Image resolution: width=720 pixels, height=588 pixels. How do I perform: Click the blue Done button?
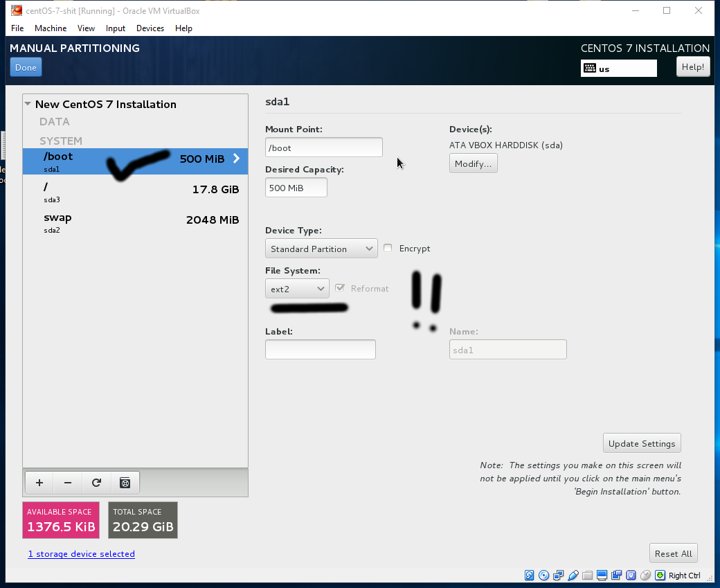pyautogui.click(x=26, y=67)
